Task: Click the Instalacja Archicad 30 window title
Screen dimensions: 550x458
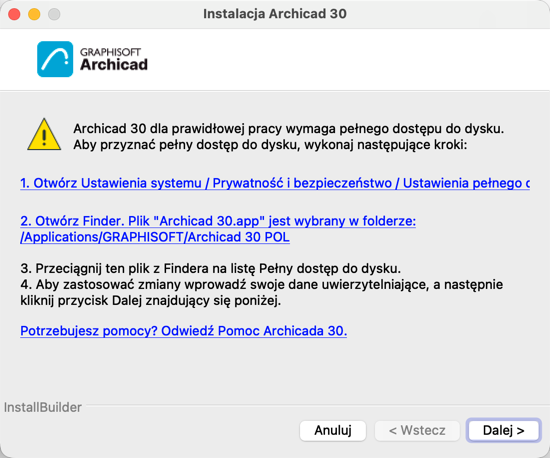Action: (x=275, y=14)
